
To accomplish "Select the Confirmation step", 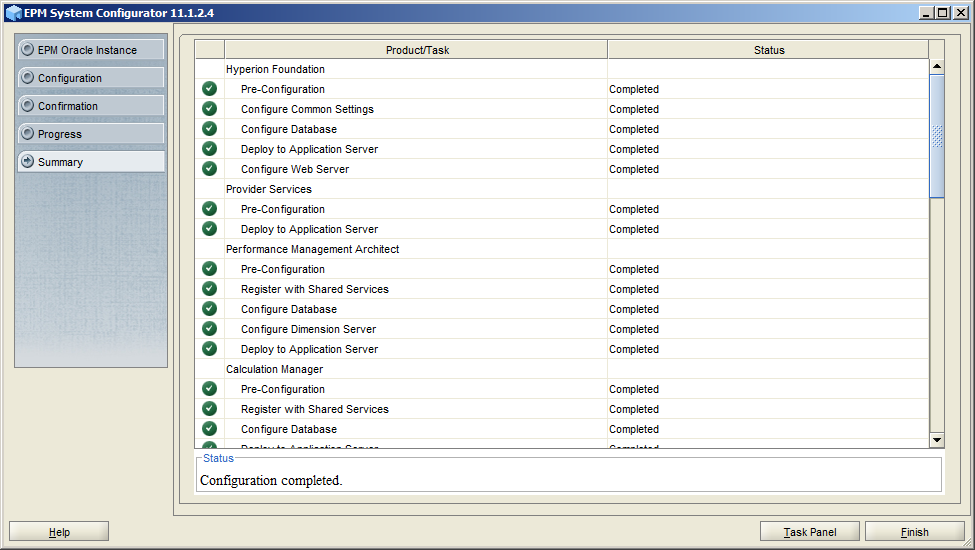I will click(91, 106).
